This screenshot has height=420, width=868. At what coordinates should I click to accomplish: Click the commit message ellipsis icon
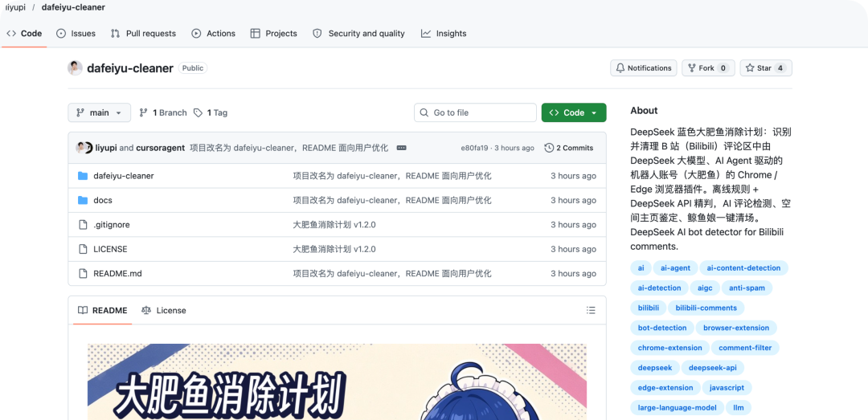coord(402,148)
